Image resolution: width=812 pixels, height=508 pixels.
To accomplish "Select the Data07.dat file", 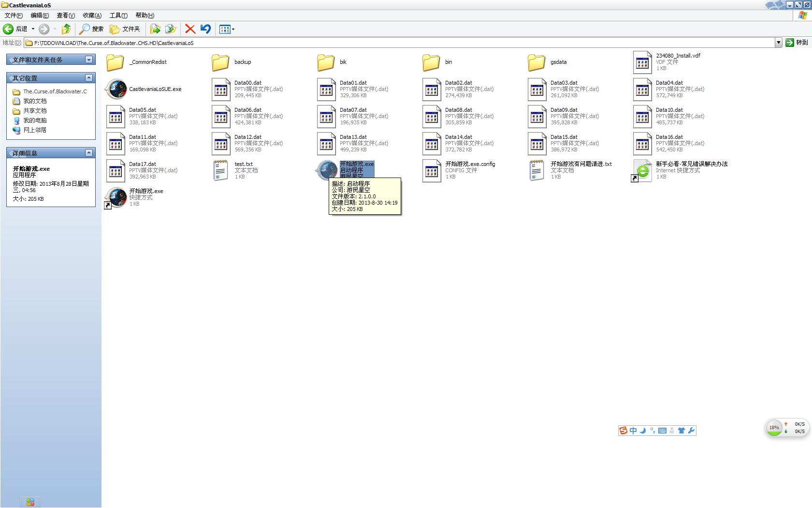I will point(352,116).
